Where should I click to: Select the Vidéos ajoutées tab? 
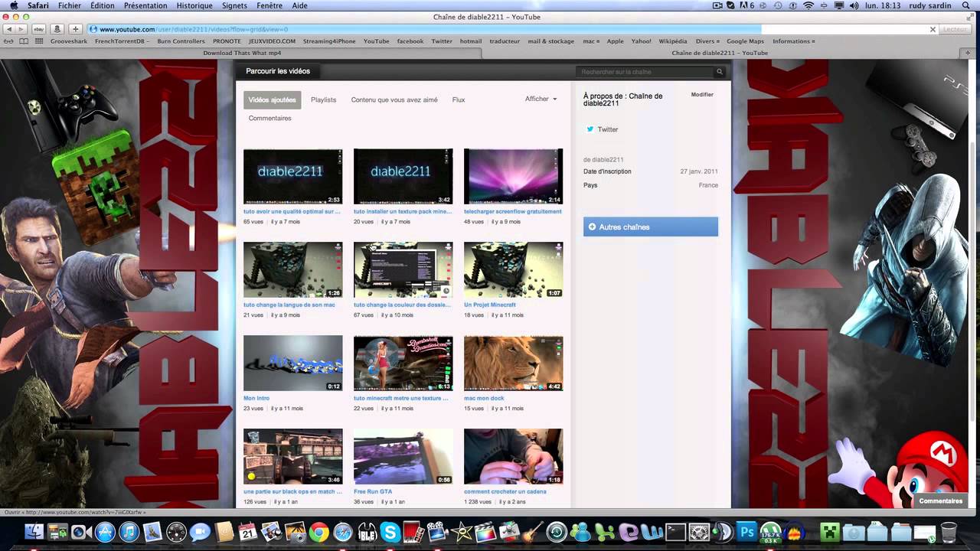(x=273, y=99)
